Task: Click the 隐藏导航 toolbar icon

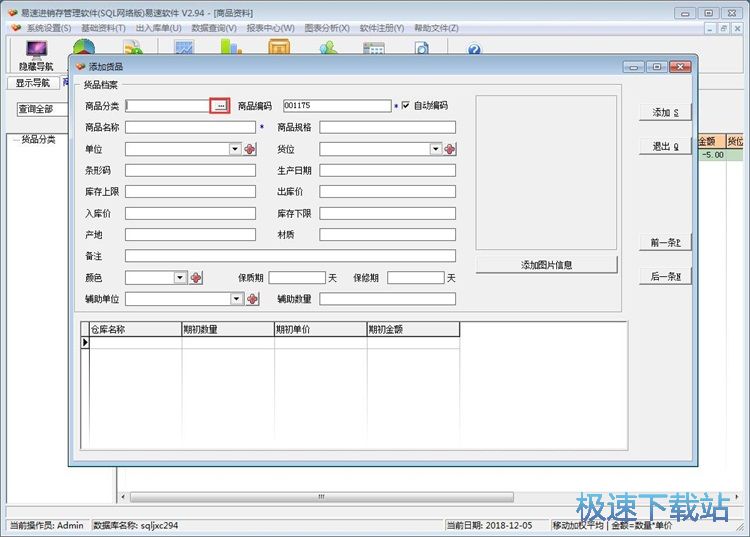Action: click(x=36, y=55)
